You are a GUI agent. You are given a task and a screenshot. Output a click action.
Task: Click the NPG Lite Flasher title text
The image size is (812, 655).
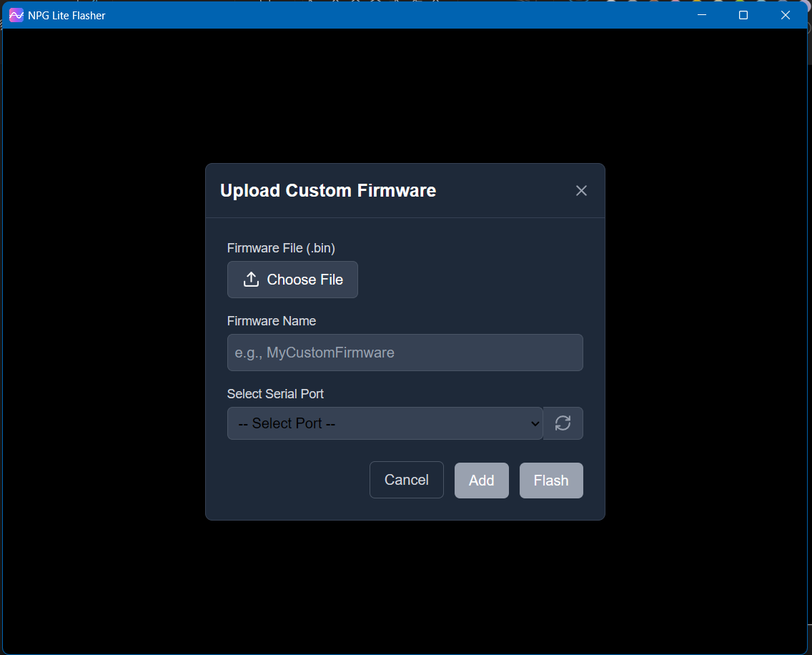click(x=66, y=15)
